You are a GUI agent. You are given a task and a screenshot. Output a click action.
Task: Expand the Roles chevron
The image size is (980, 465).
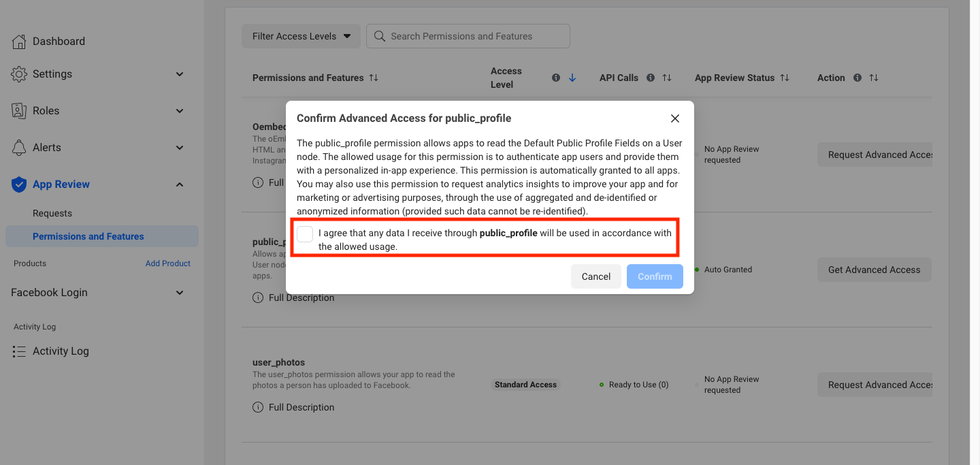coord(180,111)
